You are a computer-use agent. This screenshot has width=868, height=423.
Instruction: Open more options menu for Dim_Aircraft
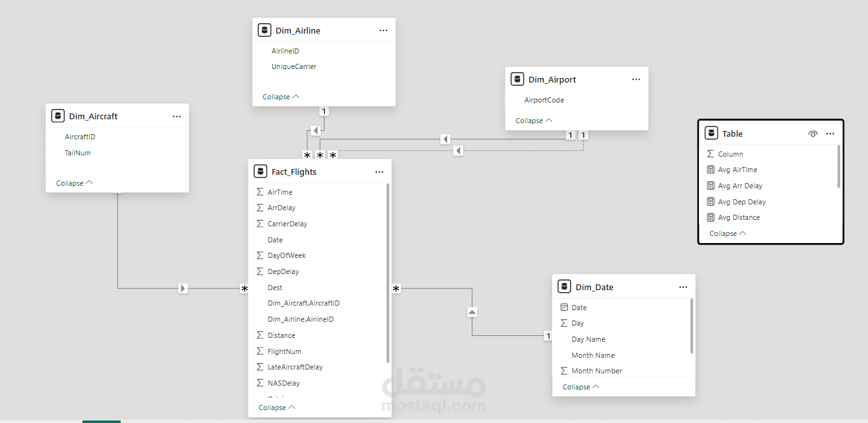click(177, 117)
